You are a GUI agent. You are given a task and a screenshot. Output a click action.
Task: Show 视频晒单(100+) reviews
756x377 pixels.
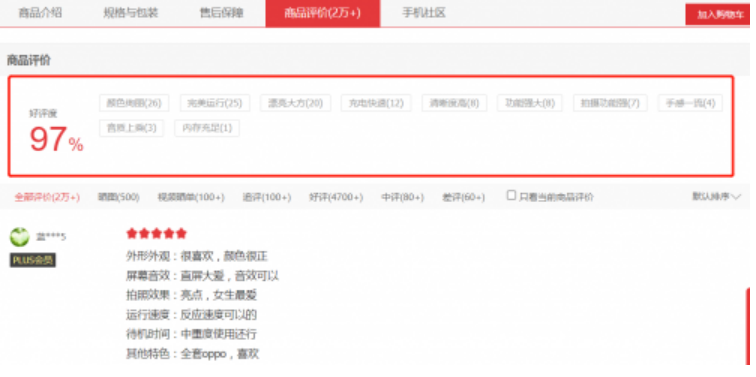point(191,197)
